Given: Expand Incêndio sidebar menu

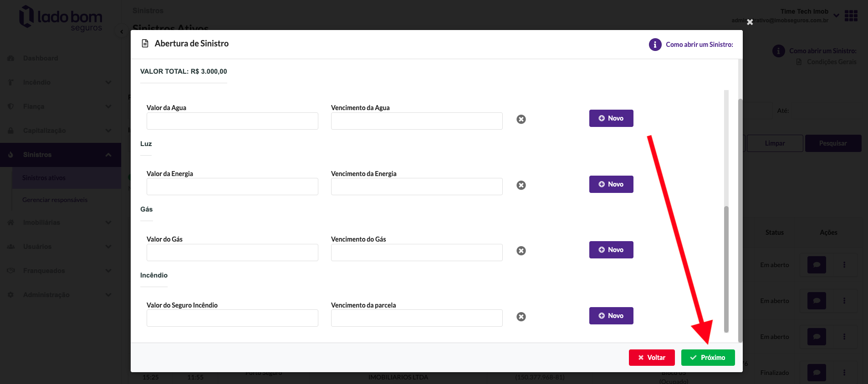Looking at the screenshot, I should 61,82.
